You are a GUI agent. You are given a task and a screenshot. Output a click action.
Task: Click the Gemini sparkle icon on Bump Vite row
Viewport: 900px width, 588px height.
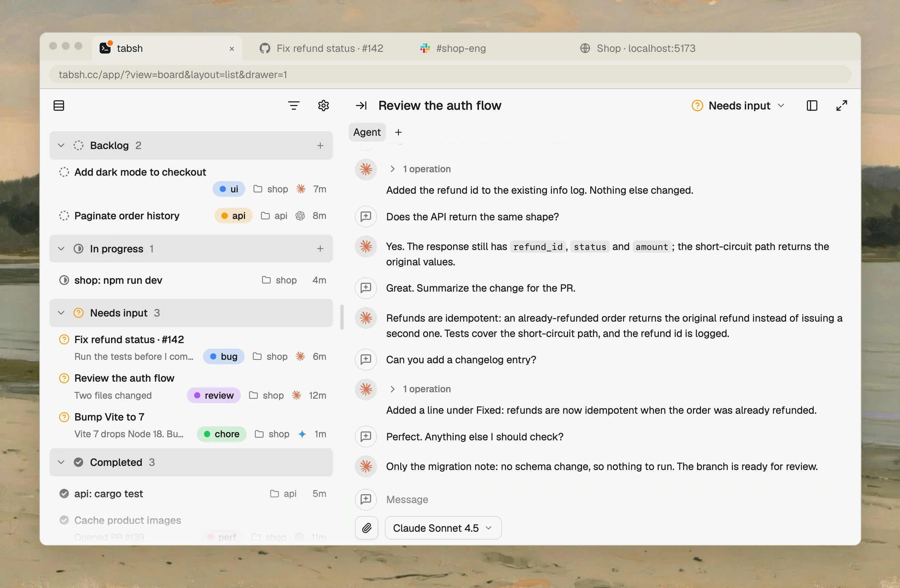(x=302, y=434)
